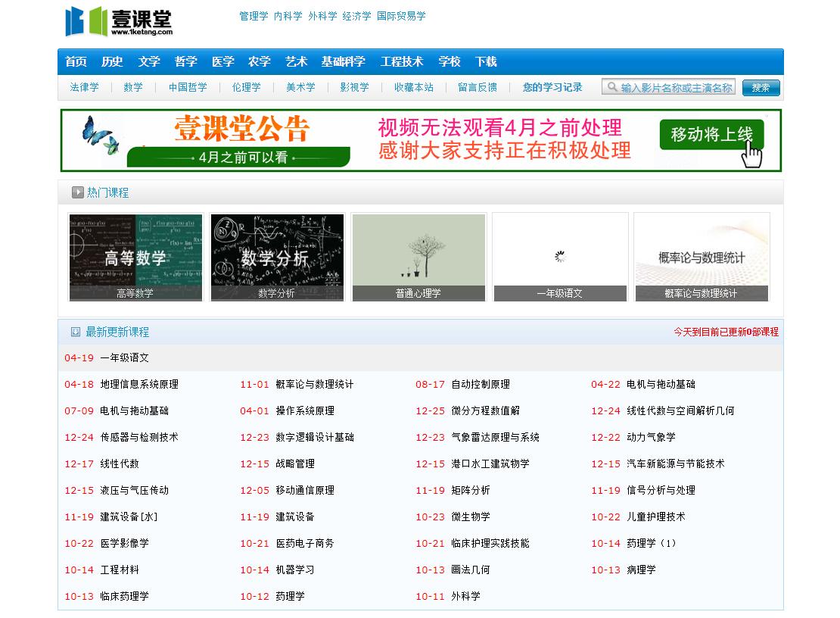The height and width of the screenshot is (618, 840).
Task: Open the 您的学习记录 link
Action: coord(552,86)
